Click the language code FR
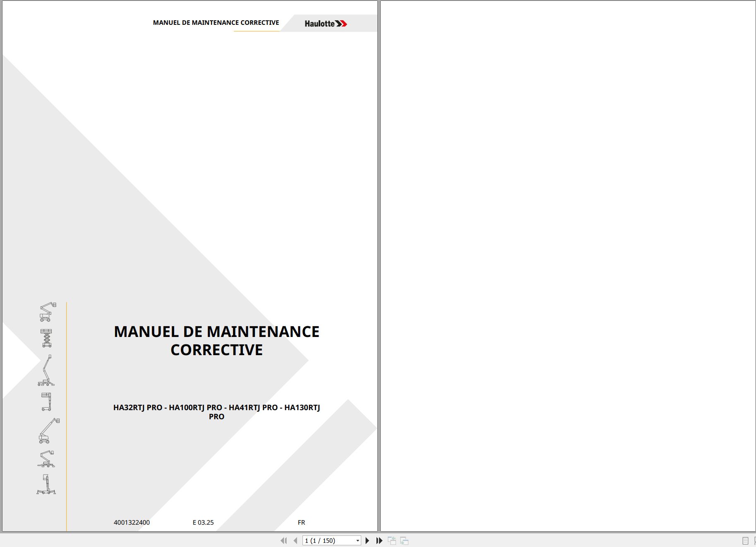Viewport: 756px width, 547px height. tap(301, 523)
